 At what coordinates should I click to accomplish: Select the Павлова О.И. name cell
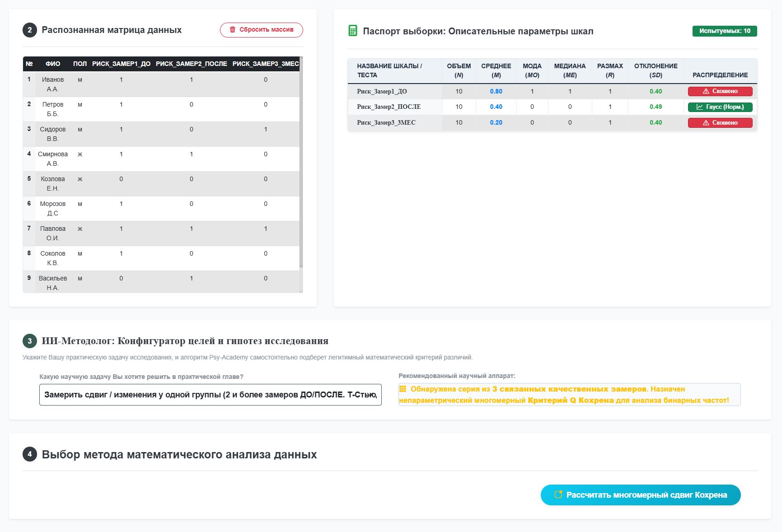pos(53,233)
